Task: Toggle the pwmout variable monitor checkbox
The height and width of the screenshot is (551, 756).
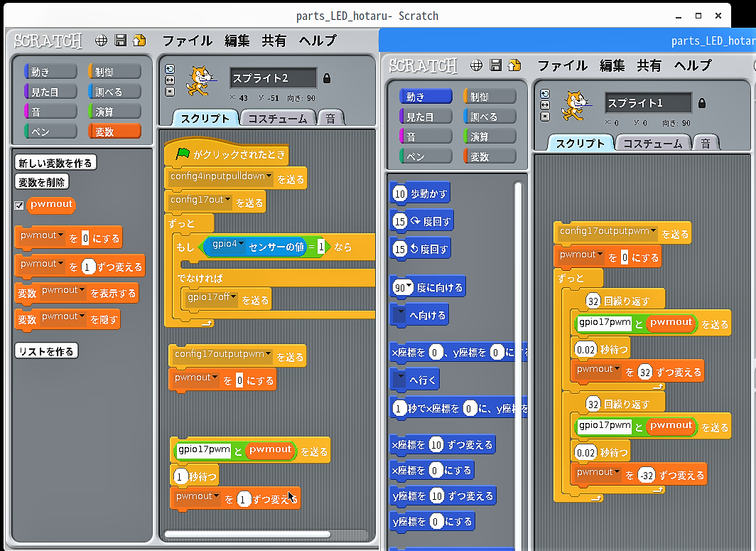Action: point(18,205)
